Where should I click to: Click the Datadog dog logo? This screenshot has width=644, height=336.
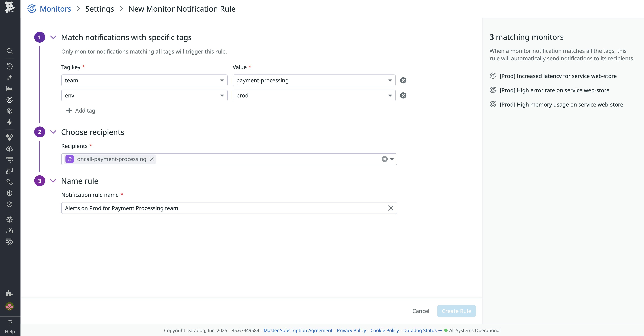[x=10, y=7]
